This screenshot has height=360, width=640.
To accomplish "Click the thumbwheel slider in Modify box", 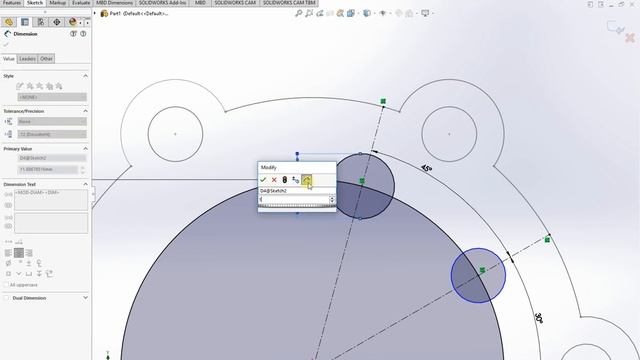I will tap(297, 206).
